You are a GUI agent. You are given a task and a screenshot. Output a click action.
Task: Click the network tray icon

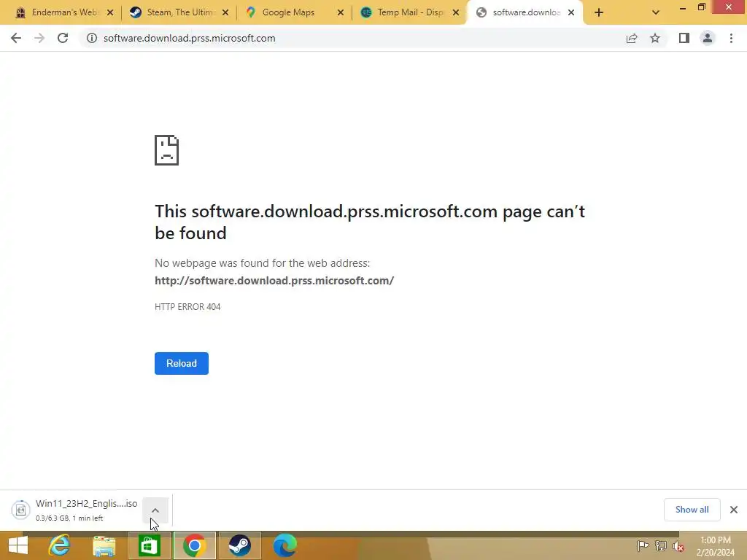661,546
